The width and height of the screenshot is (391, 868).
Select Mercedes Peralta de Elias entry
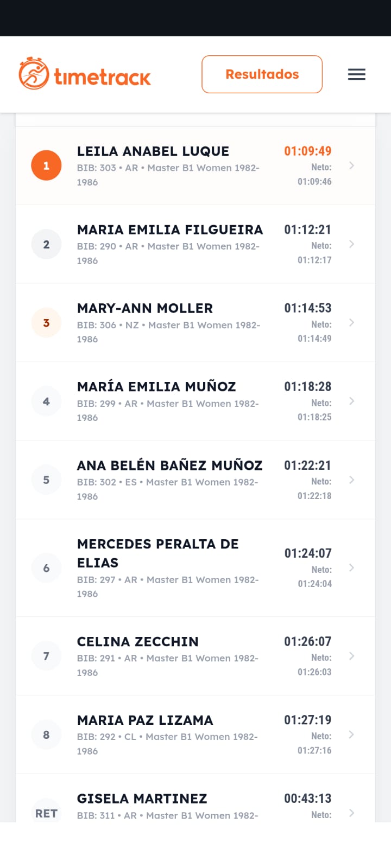(157, 553)
